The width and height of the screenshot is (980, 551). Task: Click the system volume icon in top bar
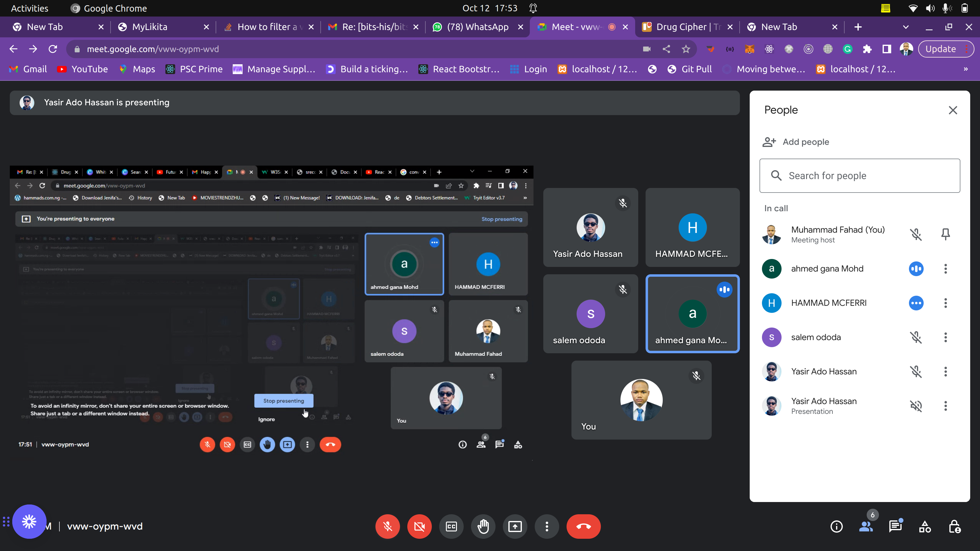(x=930, y=8)
